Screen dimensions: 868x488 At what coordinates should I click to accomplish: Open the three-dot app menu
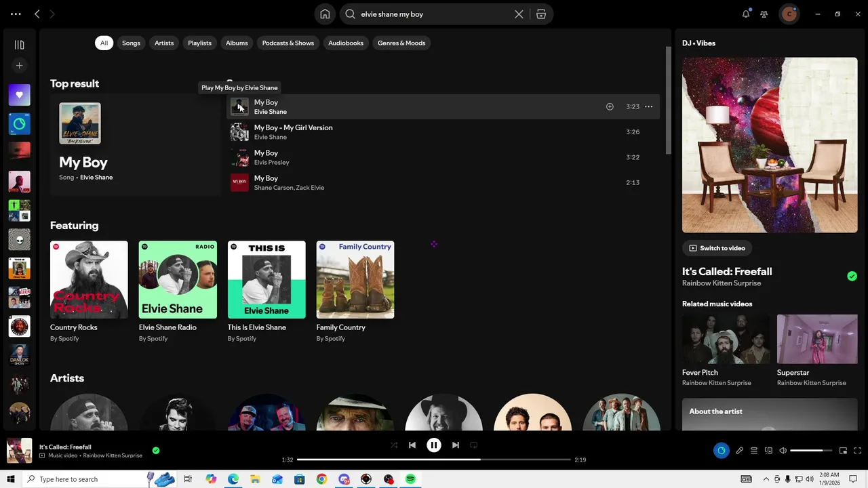click(16, 14)
